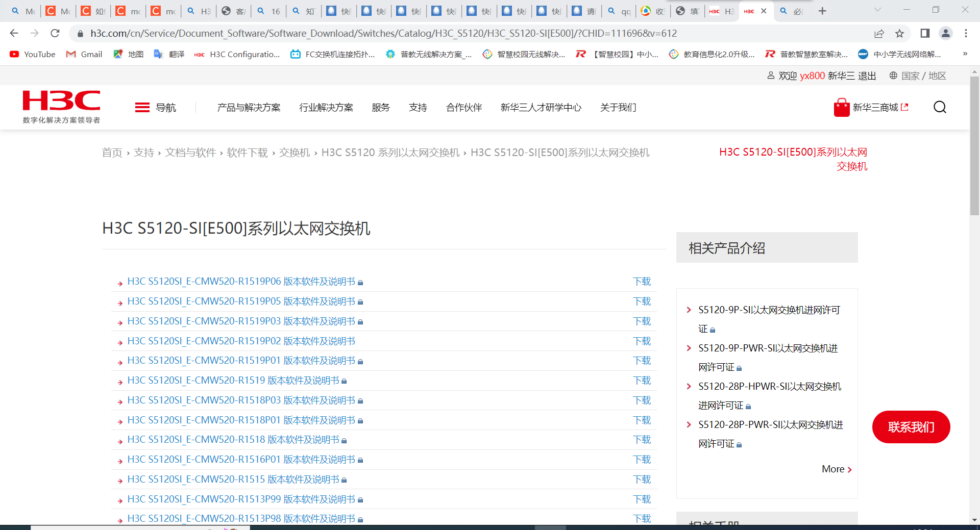Click the site security padlock icon
The height and width of the screenshot is (530, 980).
(80, 34)
